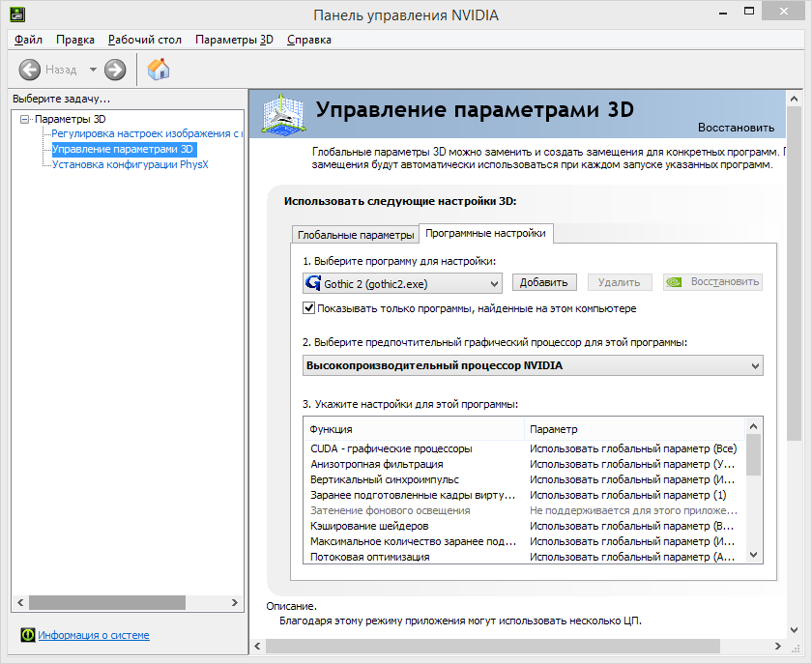Click parameter value for 'CUDA - графические процессоры'

point(633,448)
